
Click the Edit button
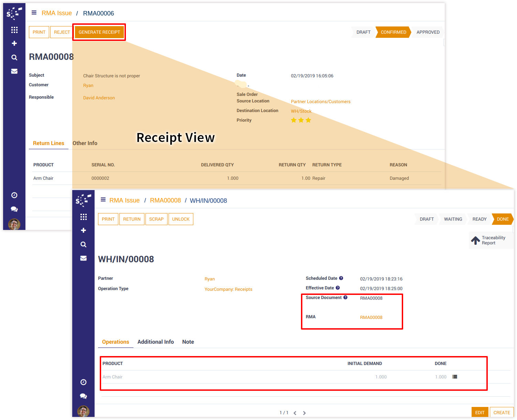(x=480, y=412)
